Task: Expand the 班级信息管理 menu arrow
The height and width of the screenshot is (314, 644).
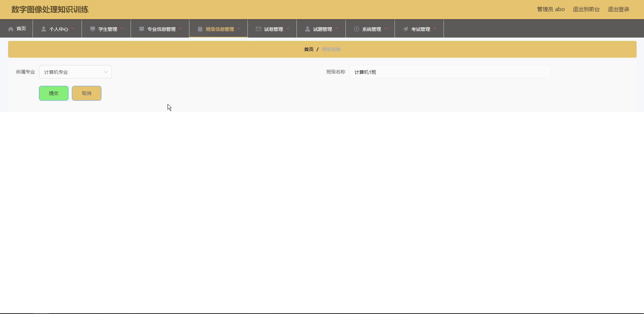Action: click(x=239, y=29)
